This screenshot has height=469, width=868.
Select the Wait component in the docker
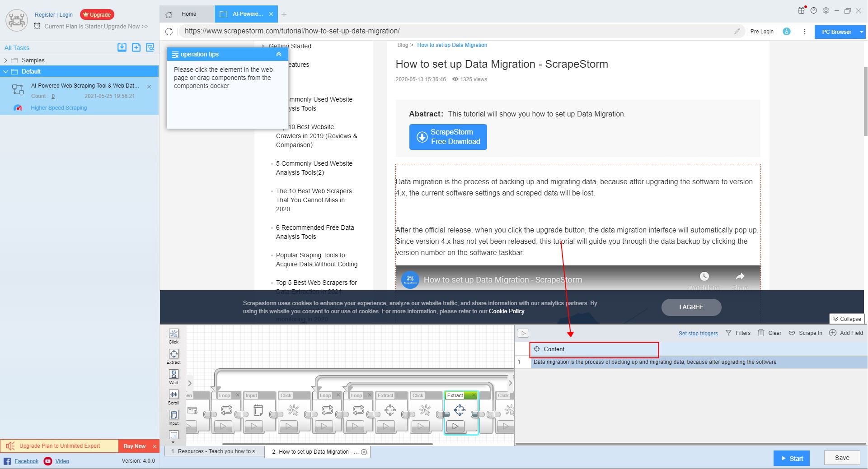click(x=174, y=376)
